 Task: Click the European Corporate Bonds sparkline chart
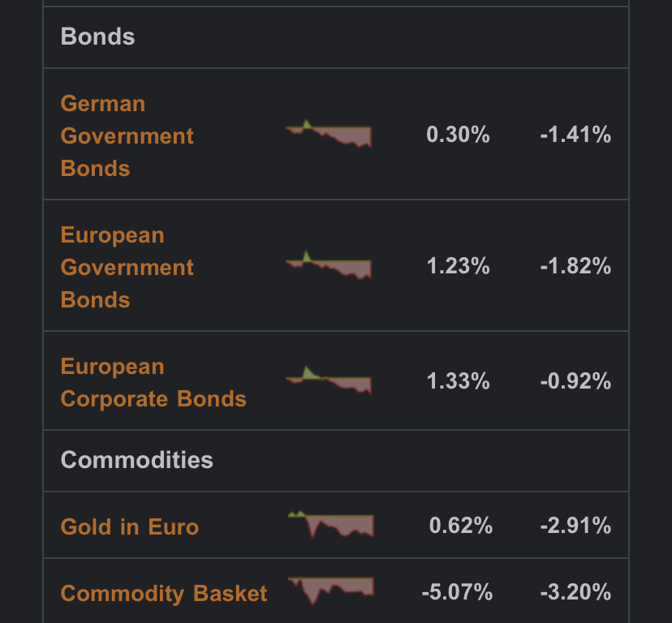click(x=329, y=380)
